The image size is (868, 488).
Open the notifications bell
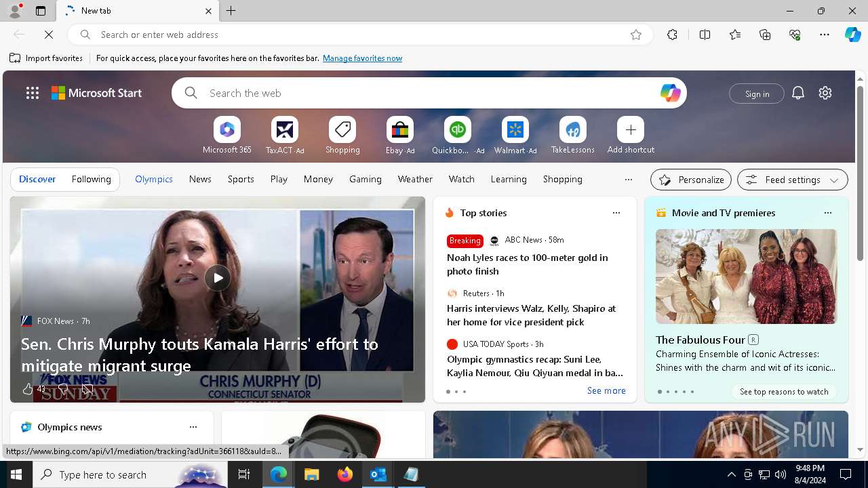798,93
